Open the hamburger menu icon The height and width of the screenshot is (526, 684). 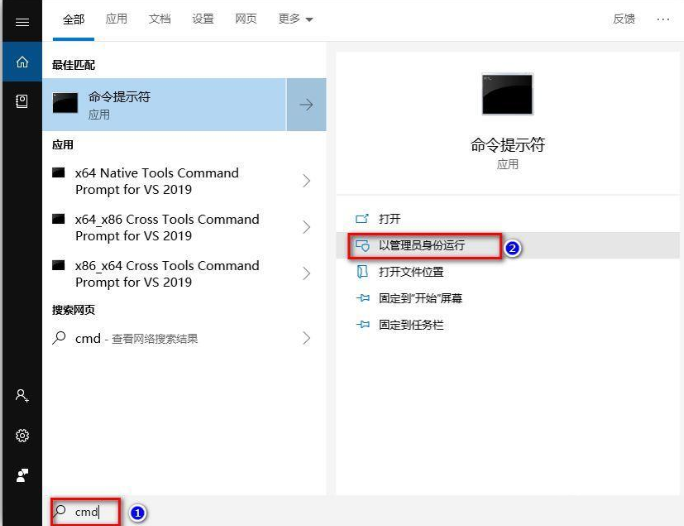22,22
